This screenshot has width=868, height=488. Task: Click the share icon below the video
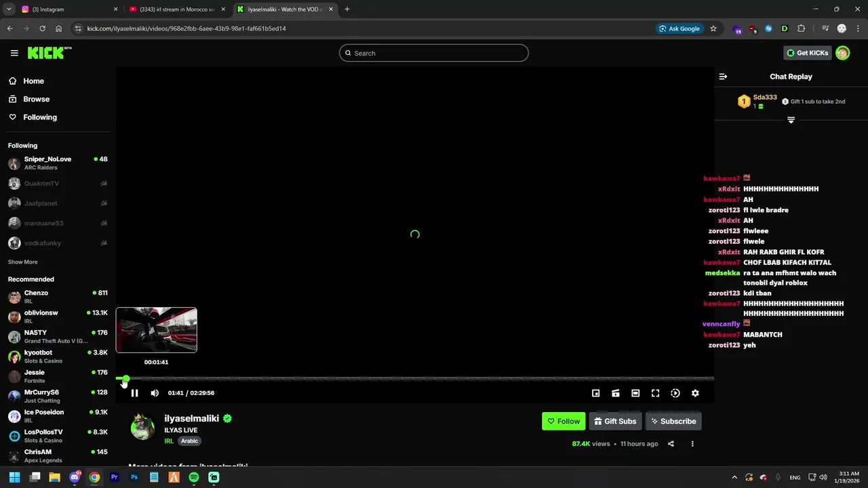pyautogui.click(x=671, y=444)
